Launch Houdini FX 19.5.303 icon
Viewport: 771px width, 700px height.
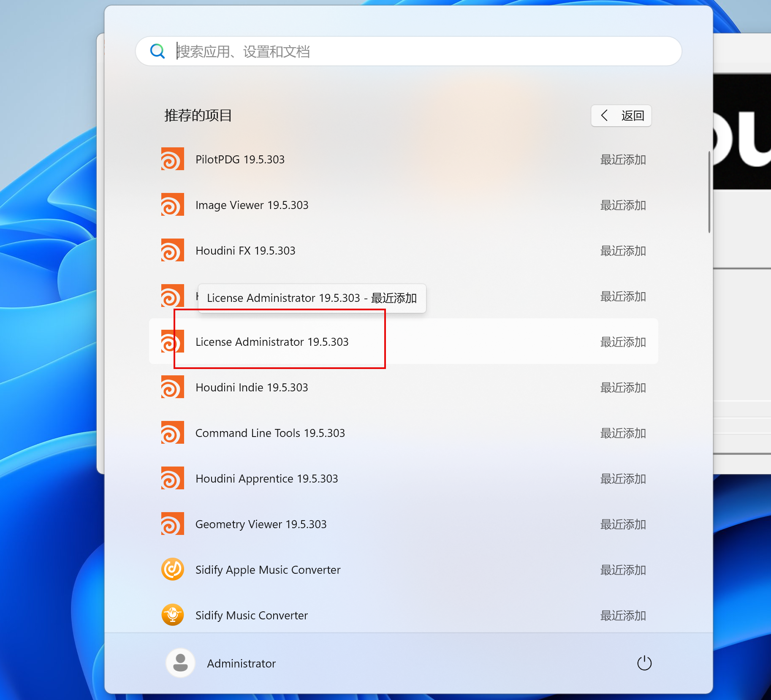click(172, 250)
